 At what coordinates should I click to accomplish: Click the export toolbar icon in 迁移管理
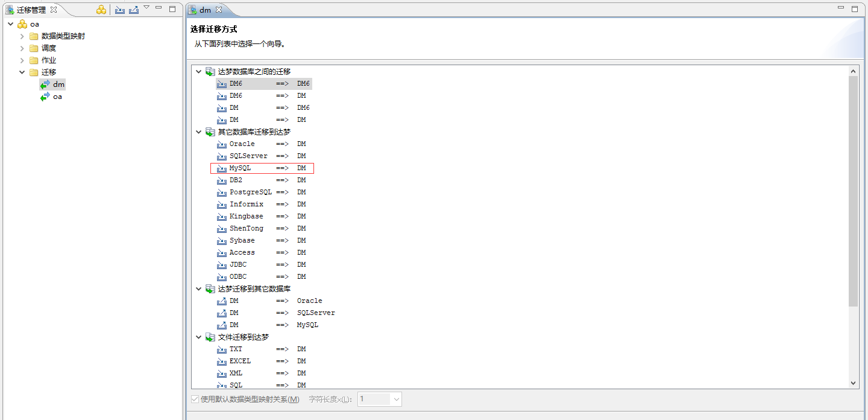tap(134, 10)
